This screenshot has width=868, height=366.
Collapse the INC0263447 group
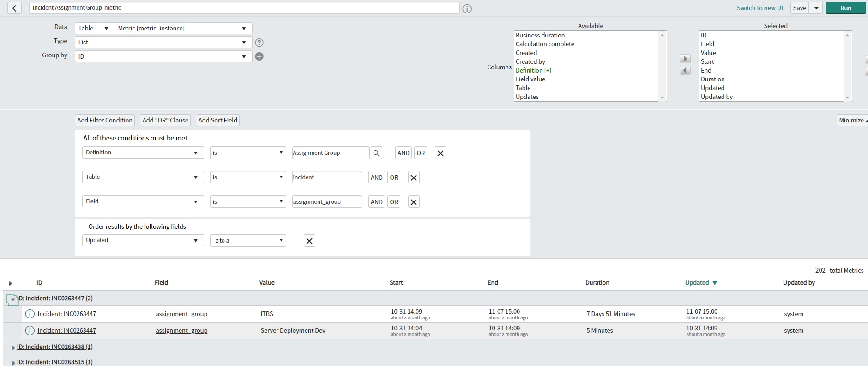12,299
